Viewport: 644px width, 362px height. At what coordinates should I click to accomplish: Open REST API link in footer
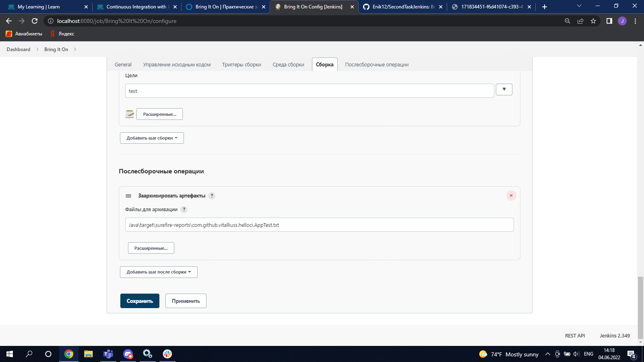(575, 335)
